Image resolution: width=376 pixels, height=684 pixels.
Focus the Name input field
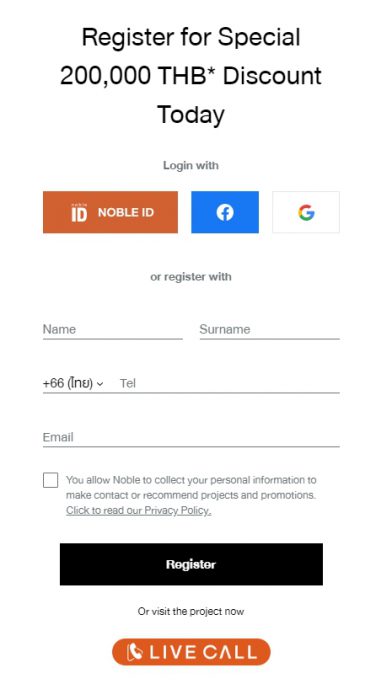[x=113, y=329]
